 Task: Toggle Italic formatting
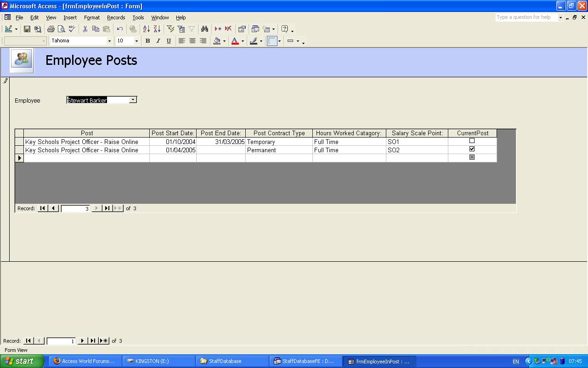[x=158, y=41]
